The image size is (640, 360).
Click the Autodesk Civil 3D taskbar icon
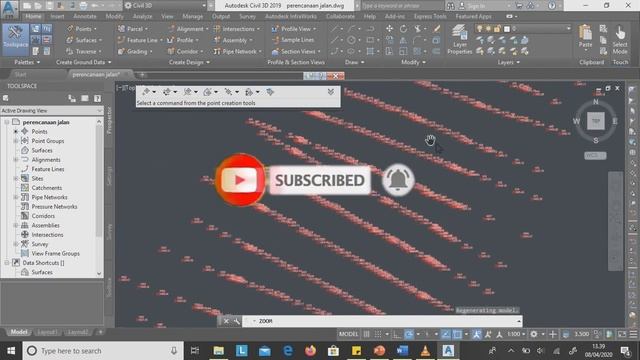tap(448, 351)
